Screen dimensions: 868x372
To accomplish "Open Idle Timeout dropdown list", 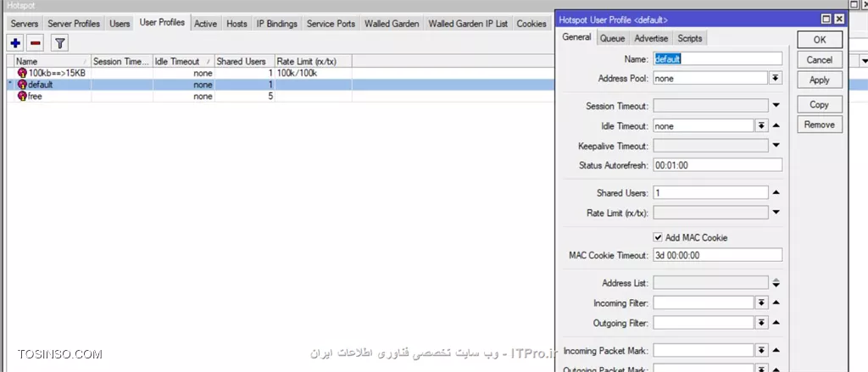I will pos(762,125).
